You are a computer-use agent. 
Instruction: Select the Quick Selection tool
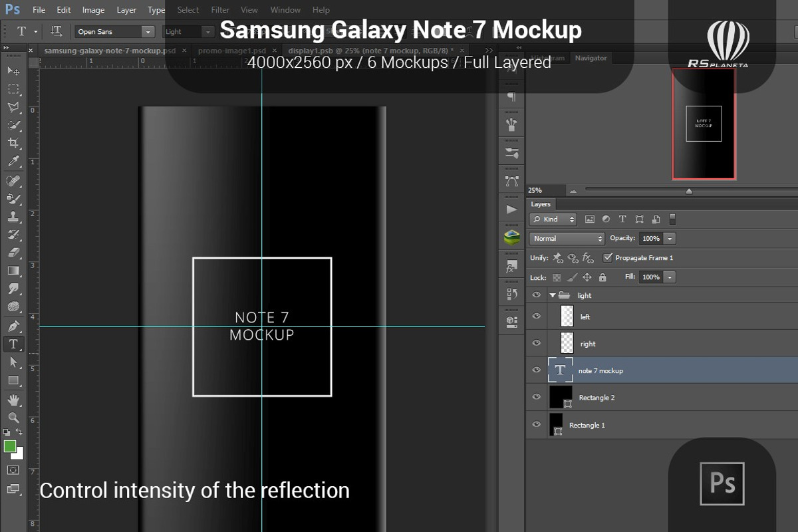(x=13, y=125)
